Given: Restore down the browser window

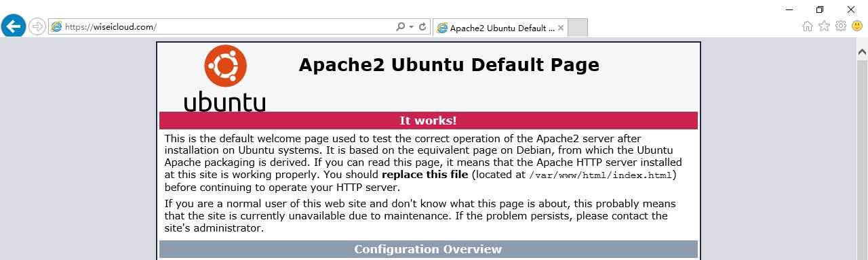Looking at the screenshot, I should 820,9.
